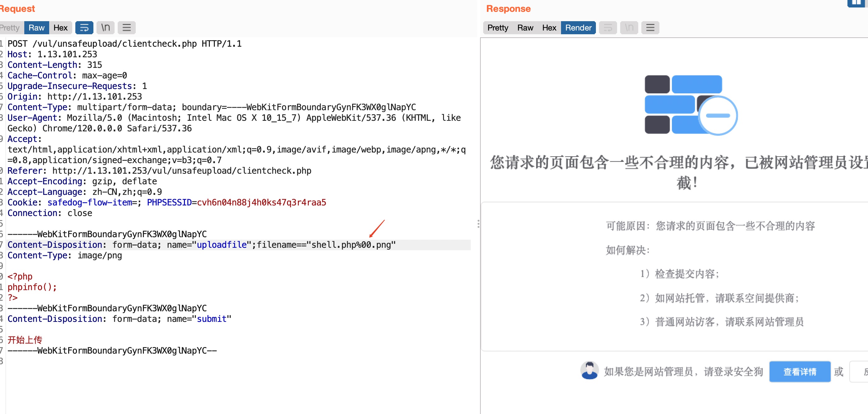Click the admin avatar icon near the footer
This screenshot has height=414, width=868.
[589, 370]
